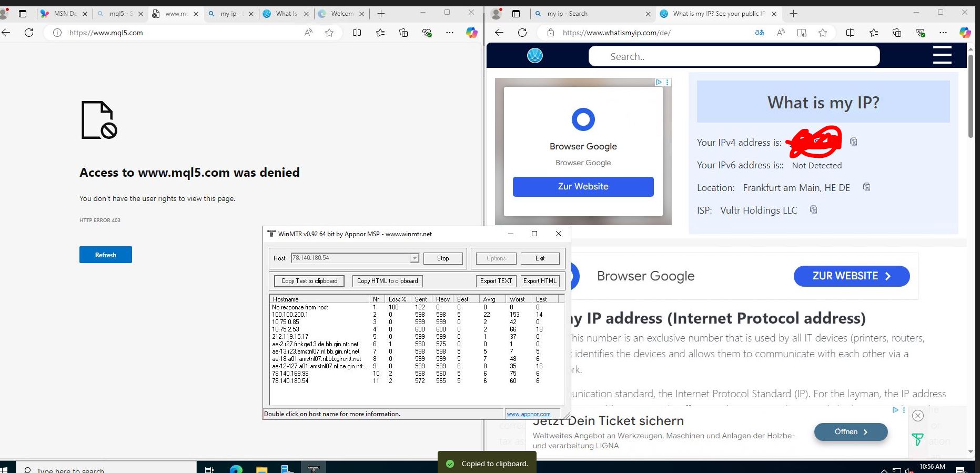Click the Refresh button on access denied page

[x=106, y=255]
